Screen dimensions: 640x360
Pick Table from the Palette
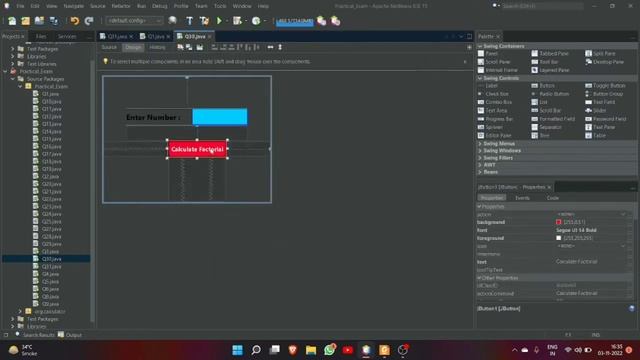click(596, 136)
